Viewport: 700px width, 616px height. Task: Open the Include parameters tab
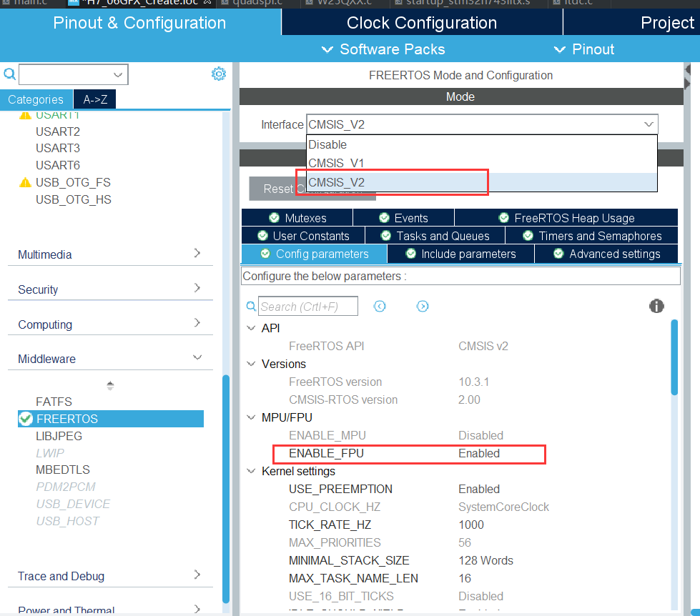click(x=460, y=254)
